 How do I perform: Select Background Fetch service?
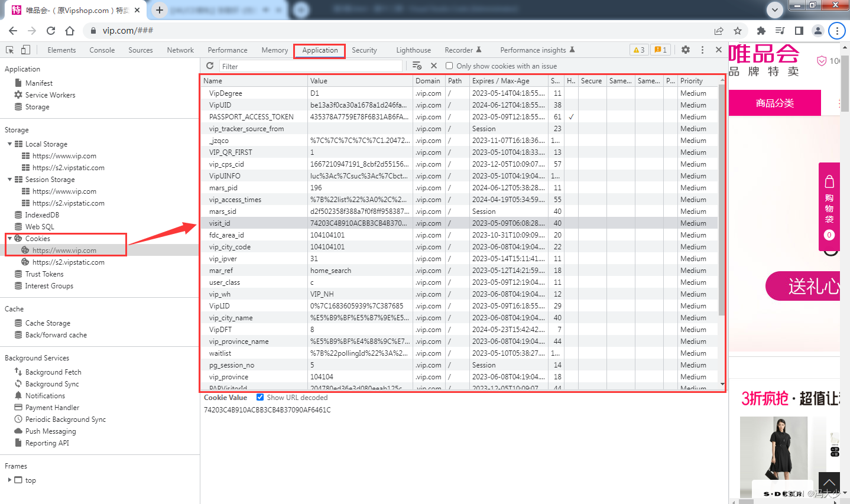53,372
